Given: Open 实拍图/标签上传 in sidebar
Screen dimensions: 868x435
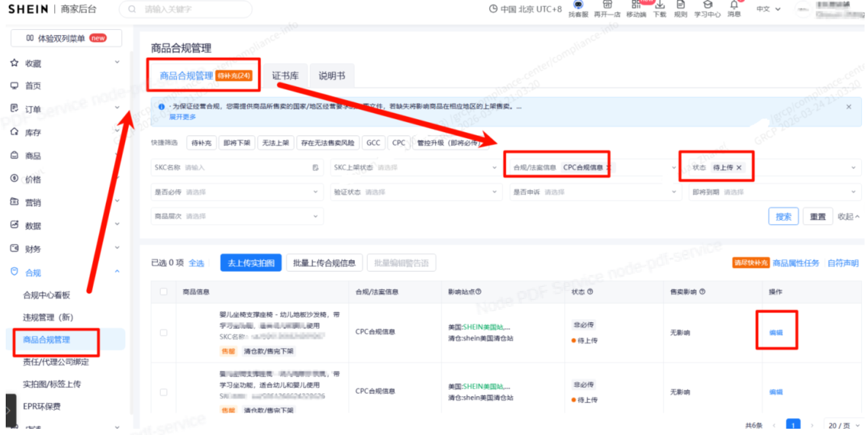Looking at the screenshot, I should (52, 384).
